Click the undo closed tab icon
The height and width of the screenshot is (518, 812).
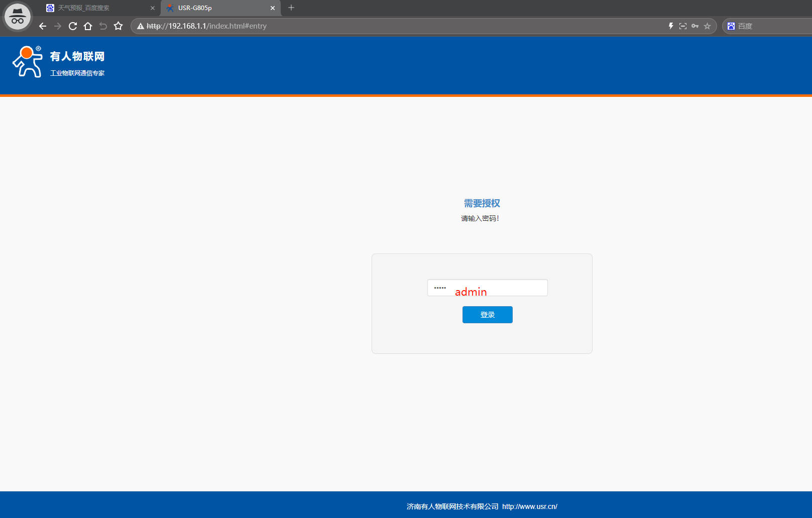click(x=103, y=26)
